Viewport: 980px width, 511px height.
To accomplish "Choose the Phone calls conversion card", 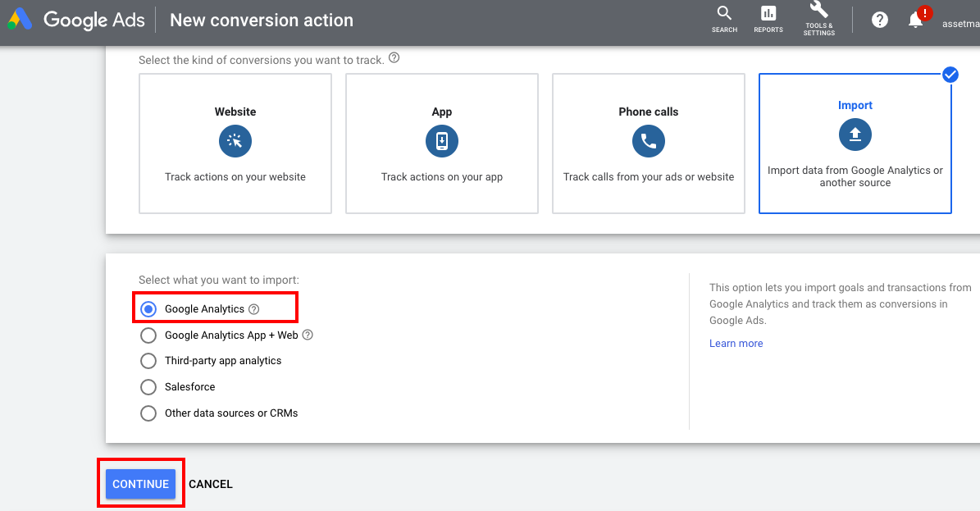I will [649, 144].
